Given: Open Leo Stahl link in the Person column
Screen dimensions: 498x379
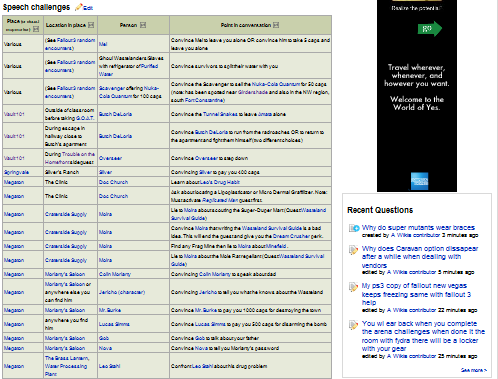Looking at the screenshot, I should pos(110,366).
